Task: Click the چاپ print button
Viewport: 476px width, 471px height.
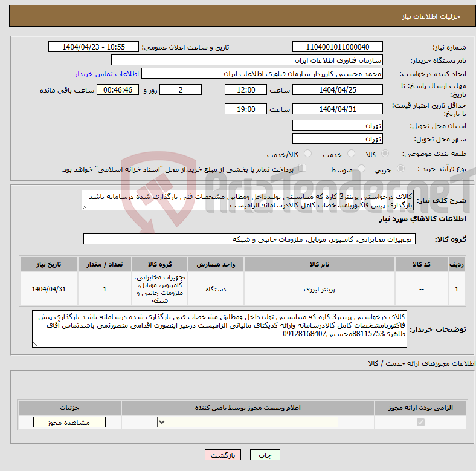Action: pos(265,455)
